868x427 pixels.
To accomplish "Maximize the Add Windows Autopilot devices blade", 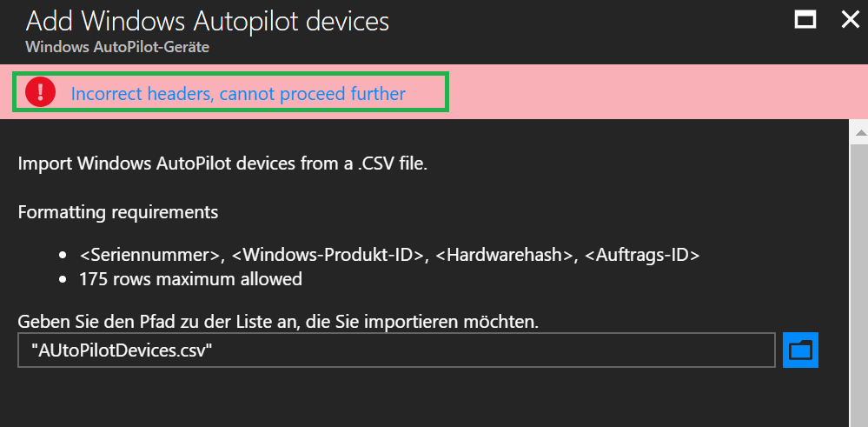I will (805, 20).
